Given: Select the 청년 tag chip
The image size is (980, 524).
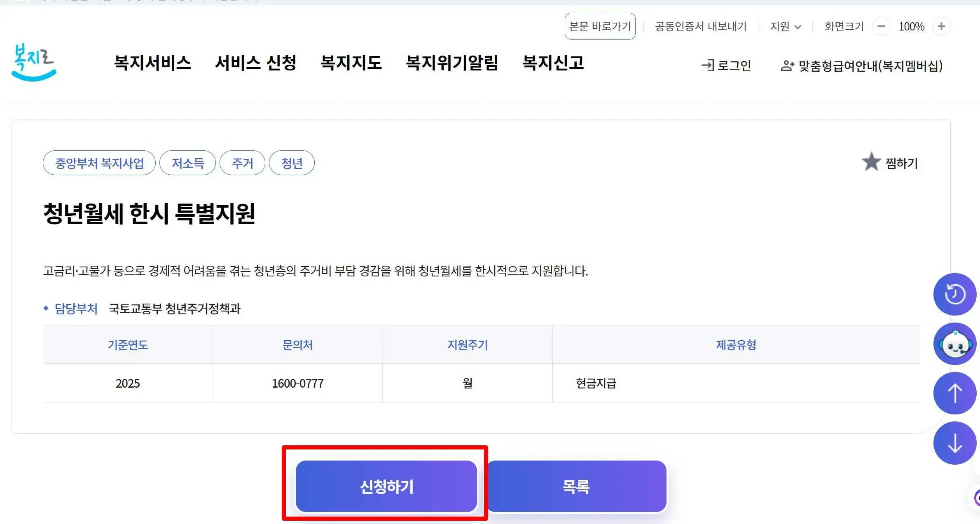Looking at the screenshot, I should point(292,163).
